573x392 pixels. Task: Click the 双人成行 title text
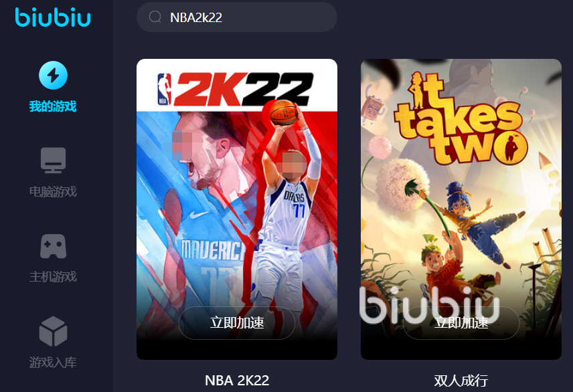click(461, 381)
